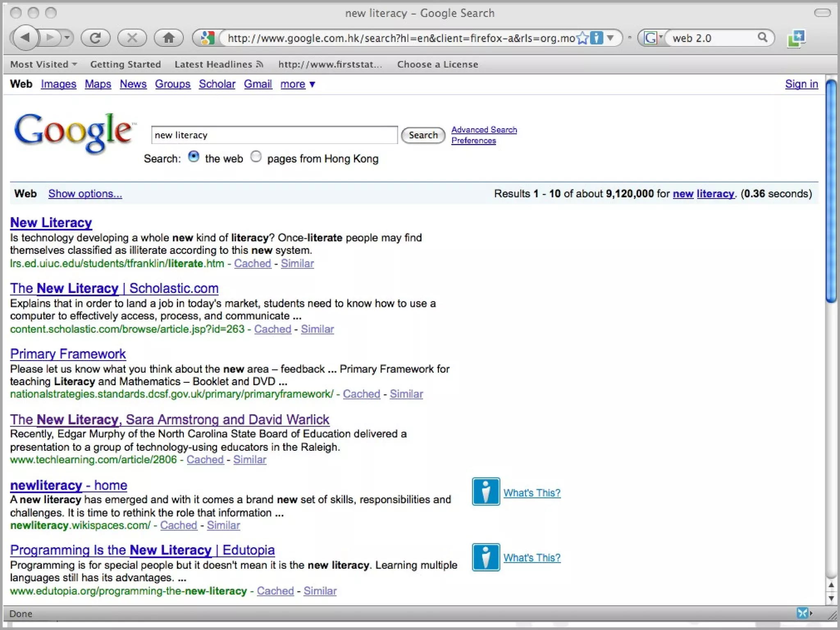Click the bookmark star in the address bar
The image size is (840, 630).
[x=582, y=38]
